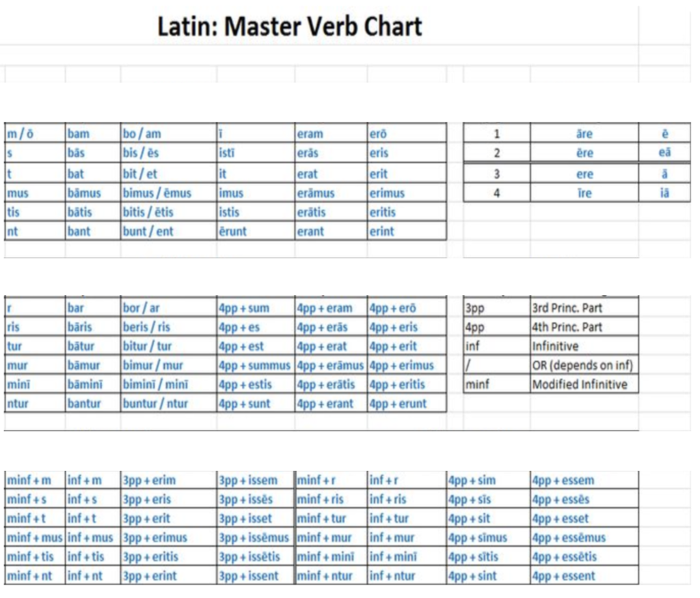700x598 pixels.
Task: Click the '4pp + erunt' cell
Action: click(407, 403)
